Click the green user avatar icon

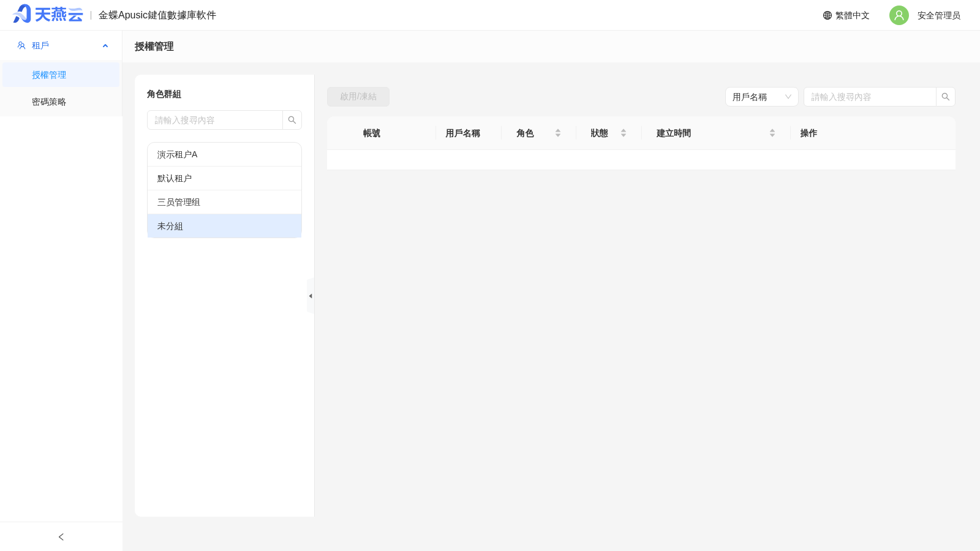[x=899, y=15]
